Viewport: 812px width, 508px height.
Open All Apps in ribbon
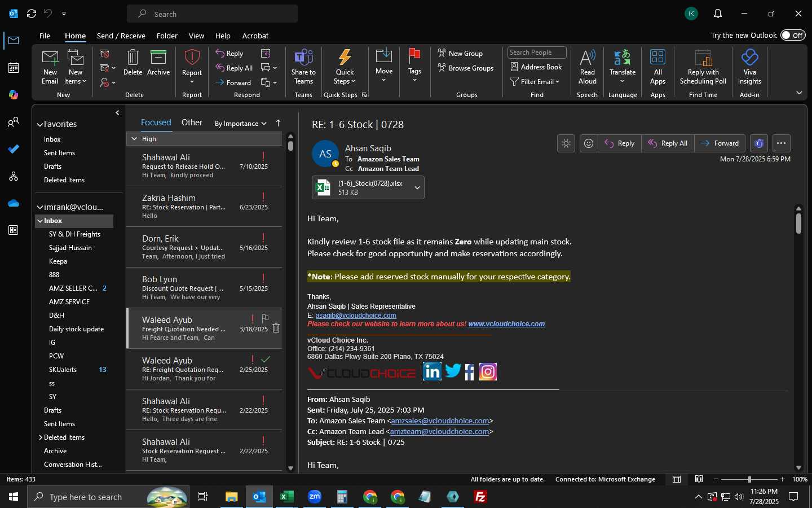657,67
